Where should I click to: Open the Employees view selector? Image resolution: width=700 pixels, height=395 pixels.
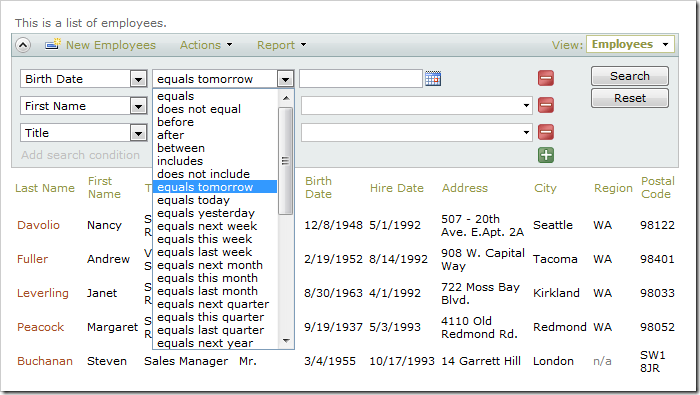(630, 44)
